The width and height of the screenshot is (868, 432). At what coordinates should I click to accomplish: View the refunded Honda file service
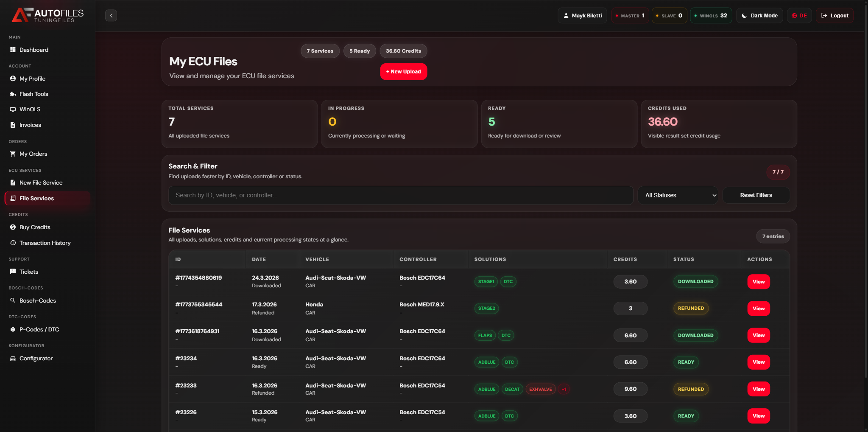pyautogui.click(x=758, y=309)
